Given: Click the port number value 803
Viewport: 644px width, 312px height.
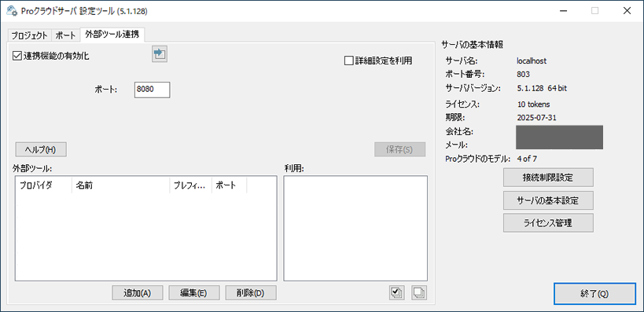Looking at the screenshot, I should [x=523, y=75].
